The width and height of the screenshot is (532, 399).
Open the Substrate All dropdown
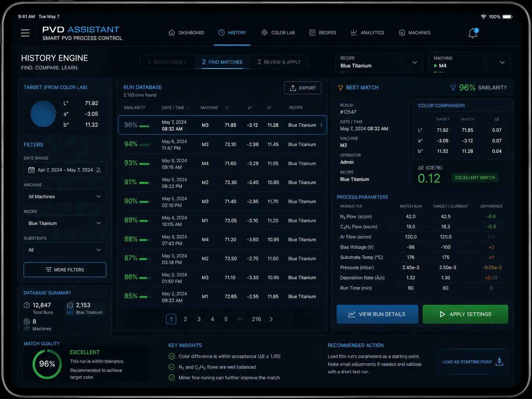65,250
